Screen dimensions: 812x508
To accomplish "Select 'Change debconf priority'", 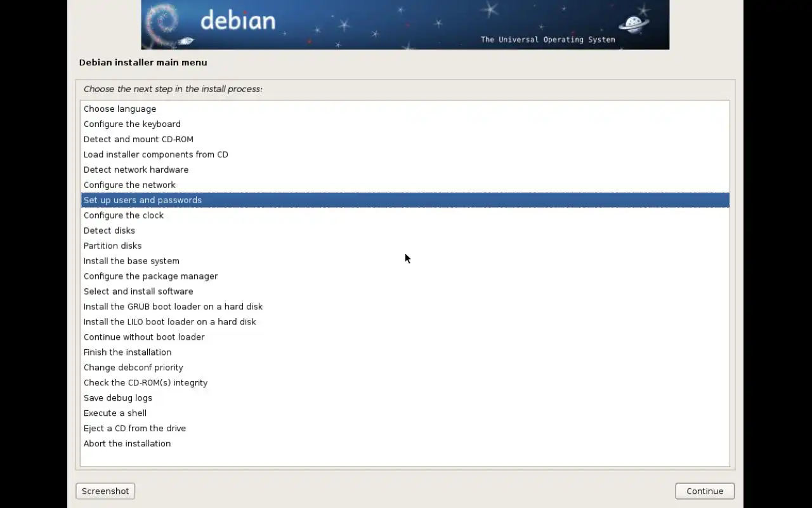I will (x=405, y=368).
